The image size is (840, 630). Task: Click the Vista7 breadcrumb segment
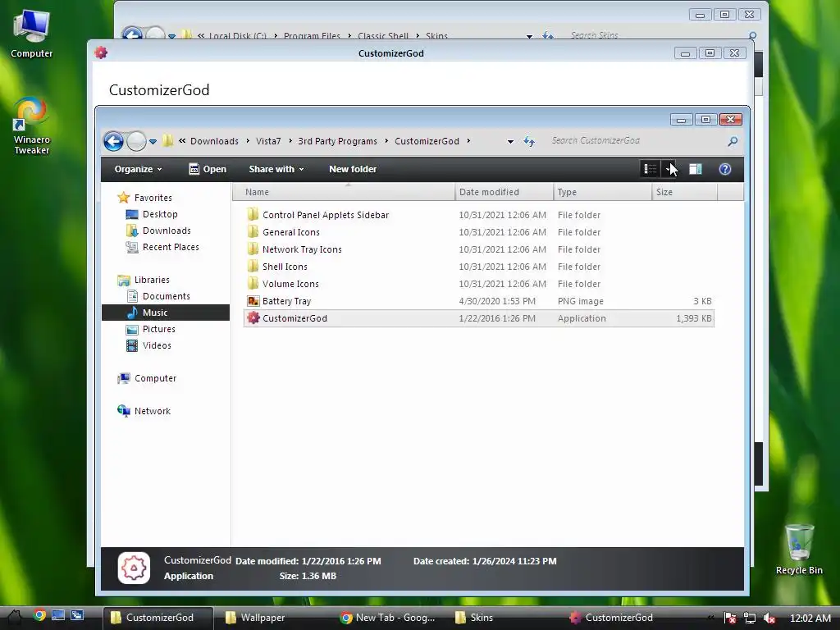[x=268, y=141]
